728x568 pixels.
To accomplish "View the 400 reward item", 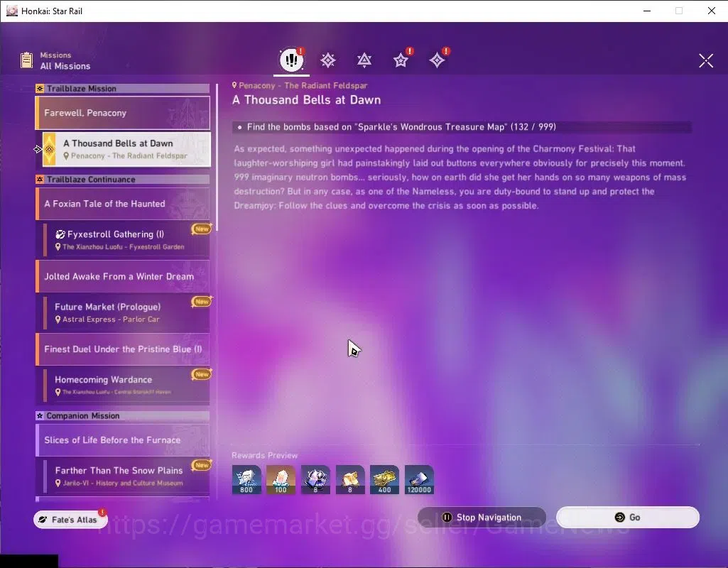I will pyautogui.click(x=384, y=479).
